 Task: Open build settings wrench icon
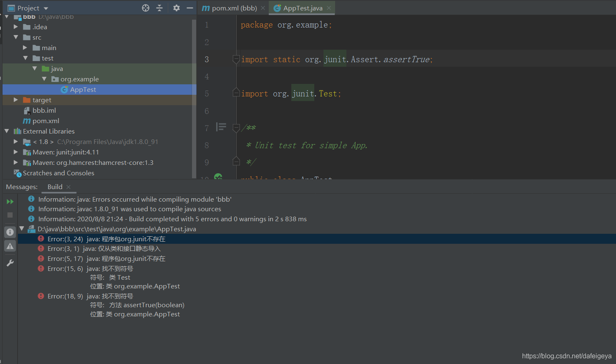[10, 263]
